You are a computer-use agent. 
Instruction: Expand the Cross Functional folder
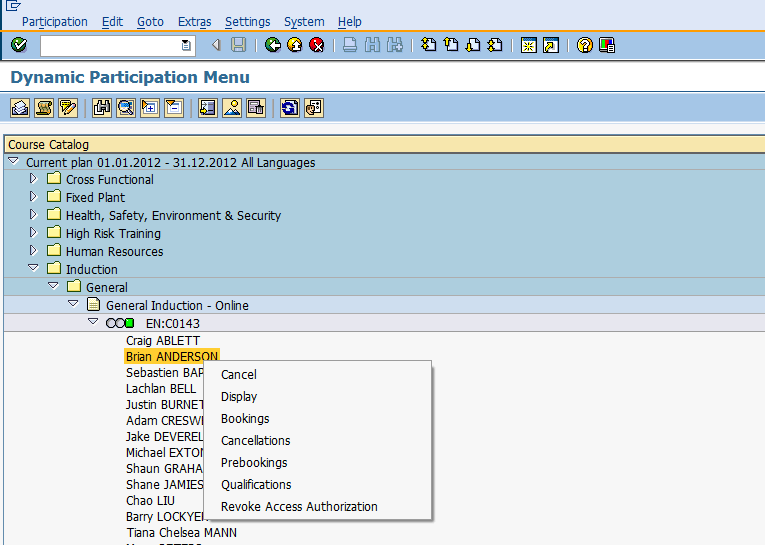(x=33, y=179)
